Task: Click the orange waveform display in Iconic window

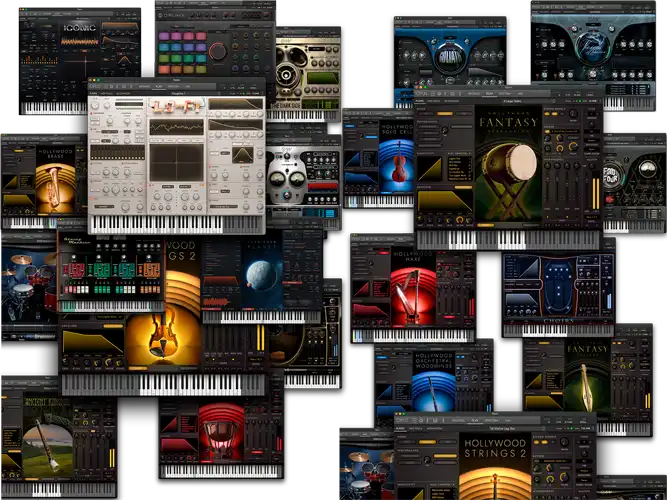Action: (x=79, y=42)
